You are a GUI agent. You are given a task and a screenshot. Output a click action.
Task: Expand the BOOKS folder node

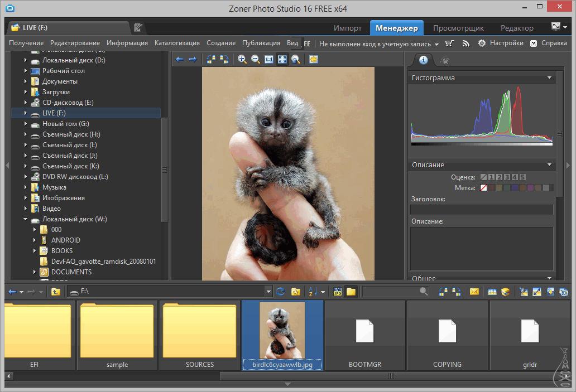click(35, 251)
